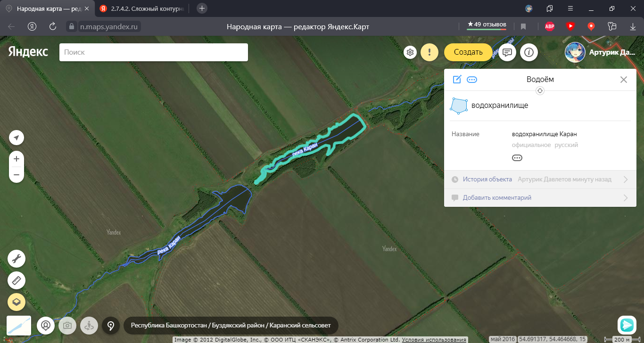Viewport: 644px width, 343px height.
Task: Open browser downloads arrow
Action: (632, 26)
